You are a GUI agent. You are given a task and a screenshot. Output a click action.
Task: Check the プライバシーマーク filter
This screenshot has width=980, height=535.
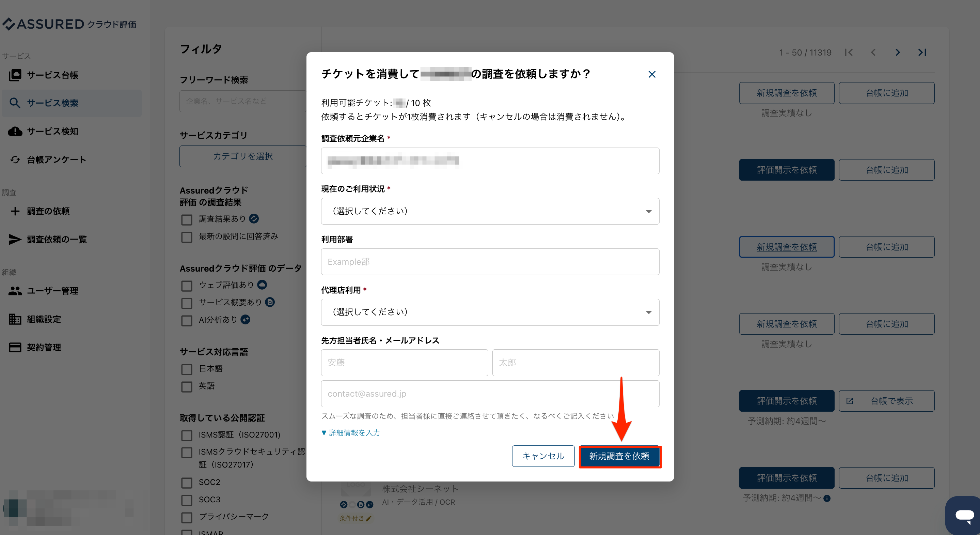186,518
